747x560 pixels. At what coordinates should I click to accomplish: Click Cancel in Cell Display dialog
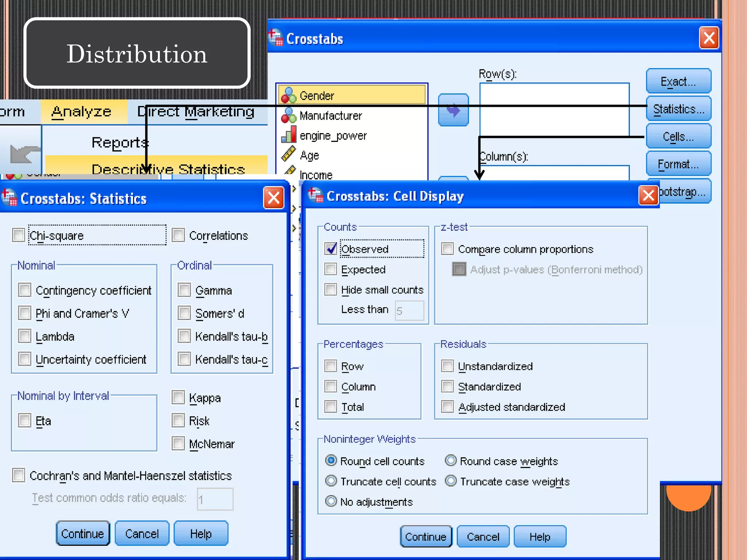[x=483, y=536]
